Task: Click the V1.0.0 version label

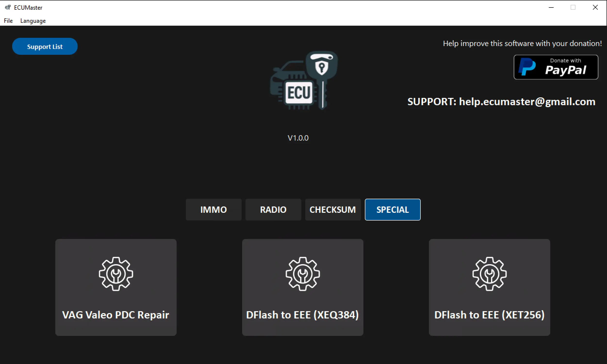Action: click(x=298, y=138)
